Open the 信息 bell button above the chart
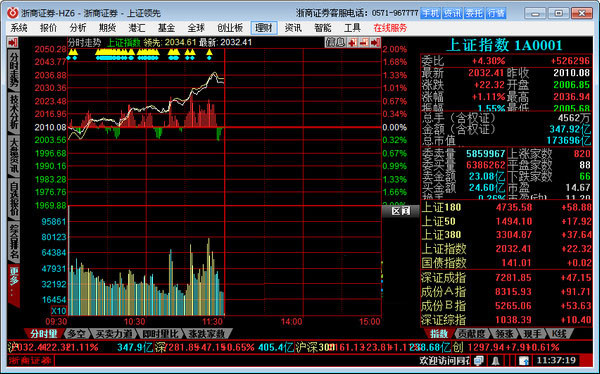 click(335, 42)
